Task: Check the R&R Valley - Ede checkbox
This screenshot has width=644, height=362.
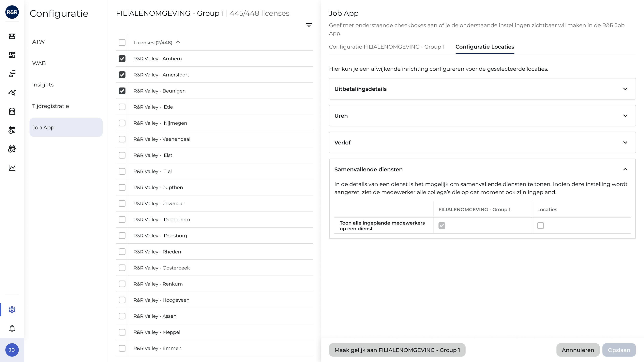Action: point(122,107)
